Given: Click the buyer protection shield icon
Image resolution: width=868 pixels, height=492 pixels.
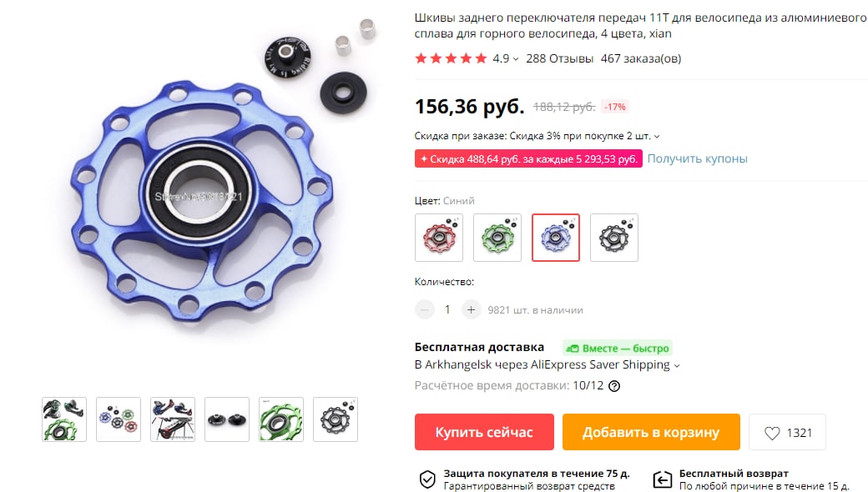Looking at the screenshot, I should 427,479.
